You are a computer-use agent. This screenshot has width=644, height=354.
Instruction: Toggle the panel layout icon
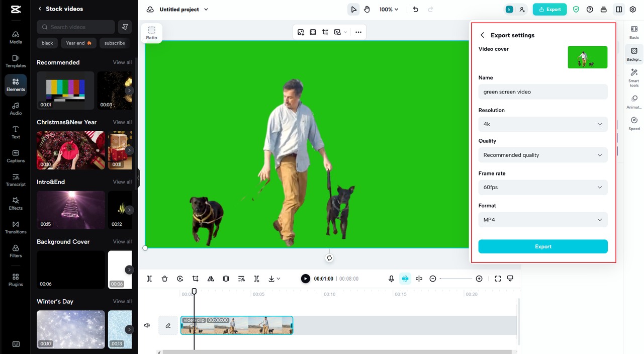point(619,10)
